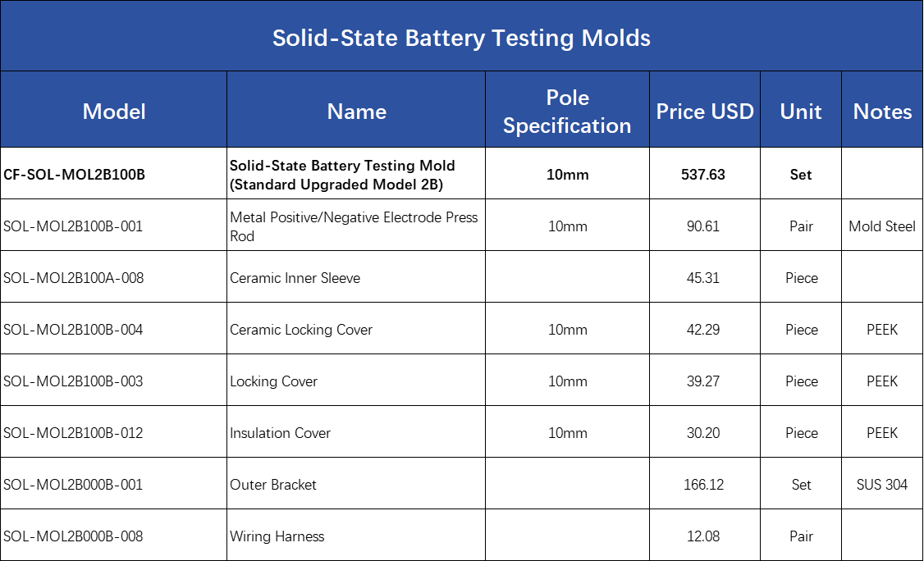Screen dimensions: 924x561
Task: Select the Name column header
Action: coord(356,110)
